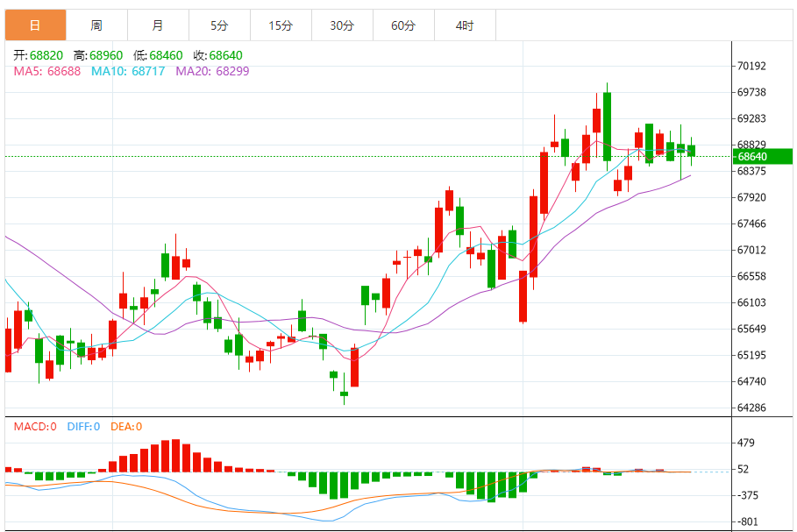The width and height of the screenshot is (797, 532).
Task: Open the 30分 interval tab
Action: pyautogui.click(x=342, y=25)
